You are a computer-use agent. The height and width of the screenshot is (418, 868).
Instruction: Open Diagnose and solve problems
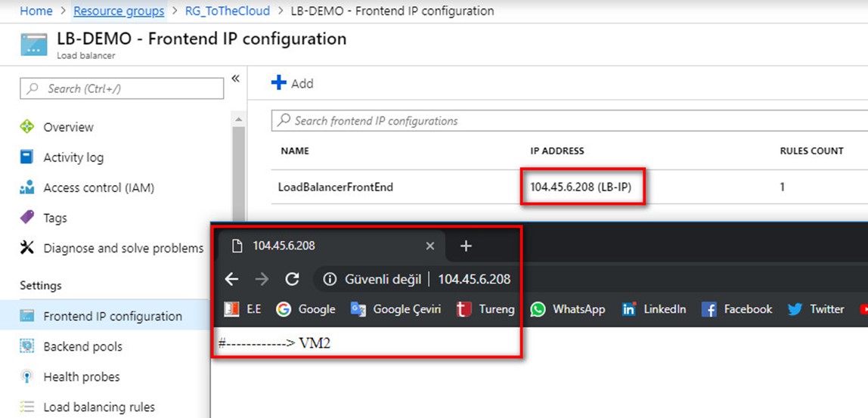pos(123,248)
